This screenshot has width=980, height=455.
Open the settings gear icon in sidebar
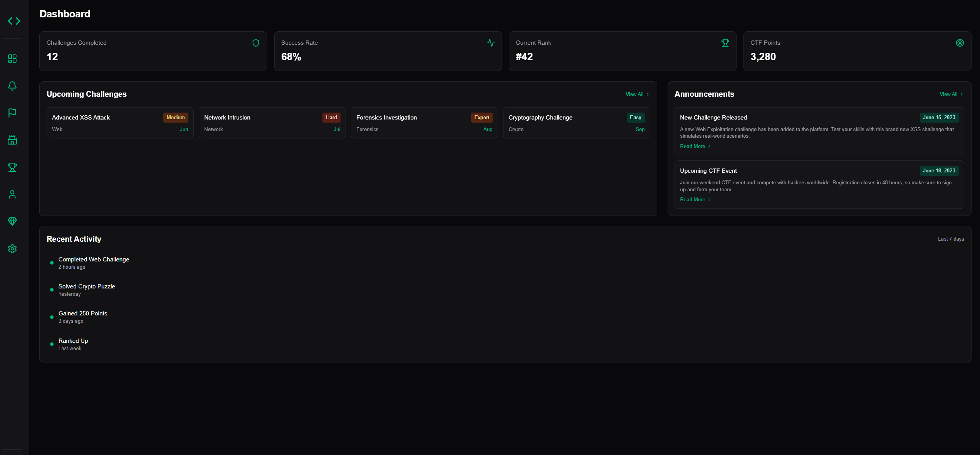(12, 249)
